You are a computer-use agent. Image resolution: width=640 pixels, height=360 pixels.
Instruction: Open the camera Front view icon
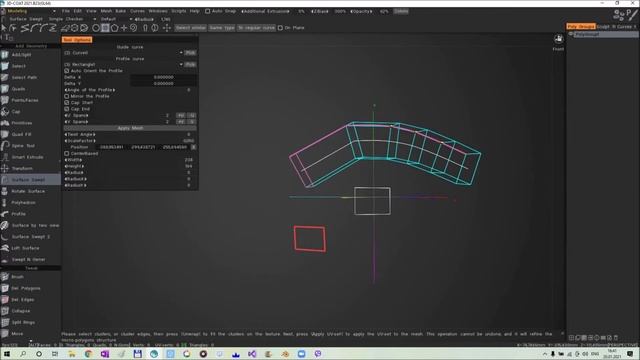click(558, 39)
